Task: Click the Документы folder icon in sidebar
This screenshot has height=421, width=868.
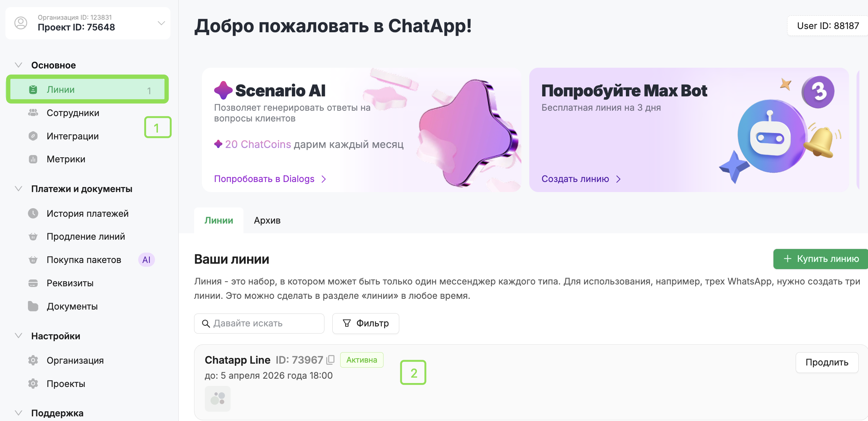Action: pos(33,306)
